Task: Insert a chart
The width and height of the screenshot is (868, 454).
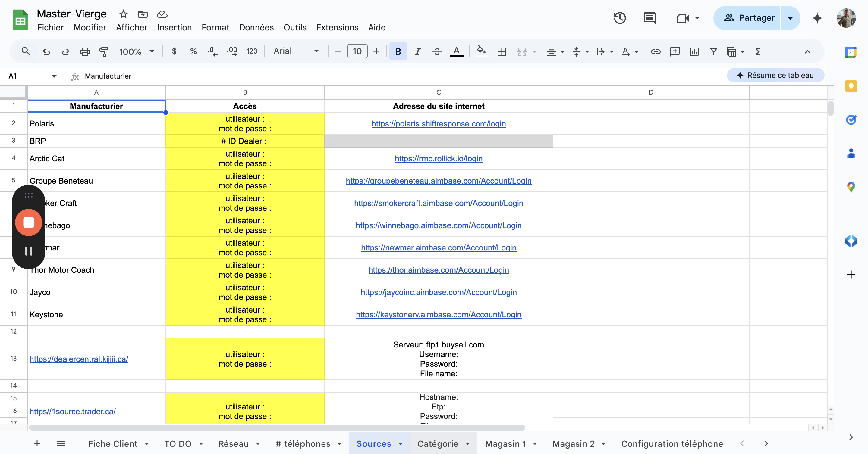Action: pyautogui.click(x=694, y=51)
